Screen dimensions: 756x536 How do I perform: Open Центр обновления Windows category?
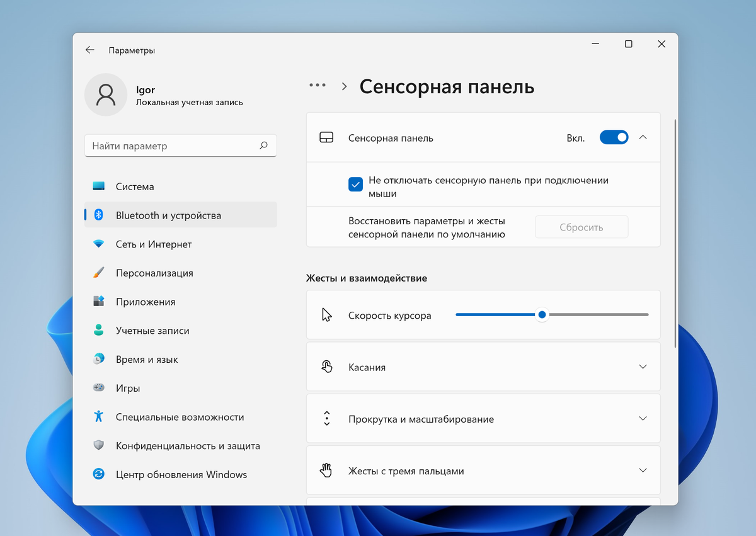(x=181, y=474)
